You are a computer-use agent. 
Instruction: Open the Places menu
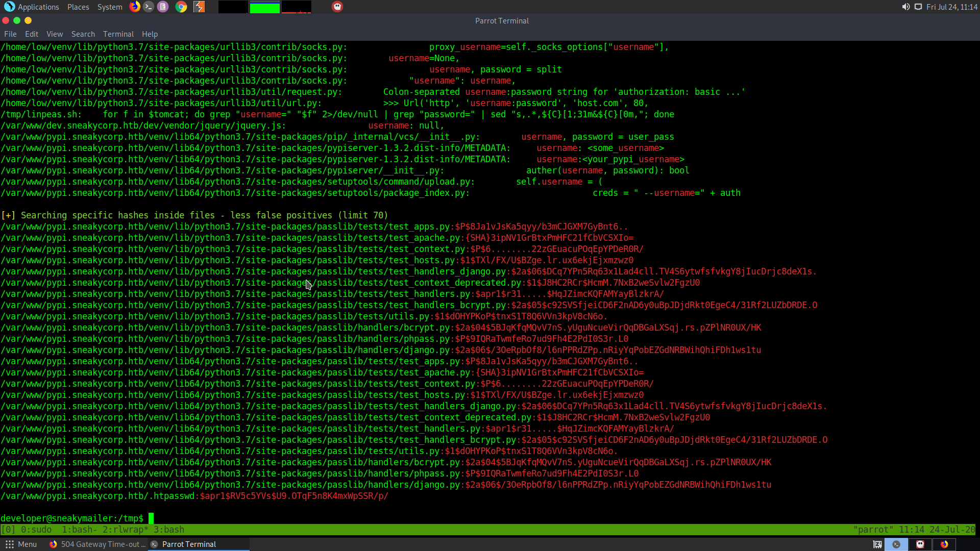click(x=78, y=7)
